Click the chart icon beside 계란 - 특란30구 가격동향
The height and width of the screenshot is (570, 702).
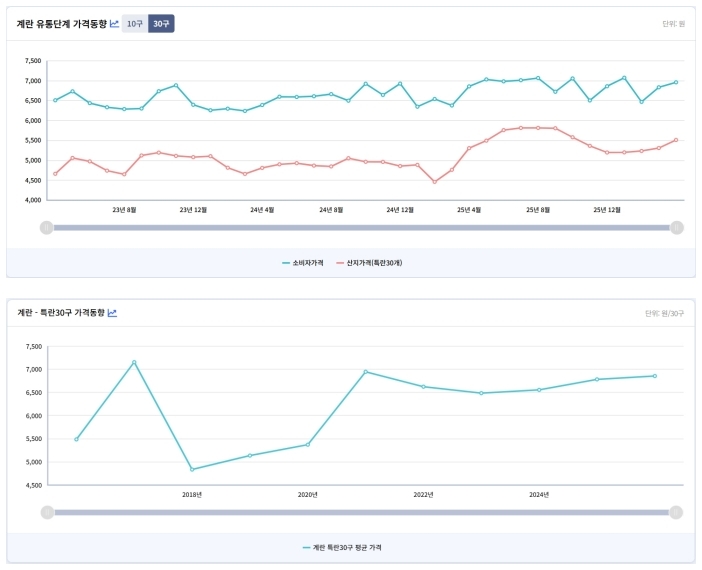click(113, 313)
